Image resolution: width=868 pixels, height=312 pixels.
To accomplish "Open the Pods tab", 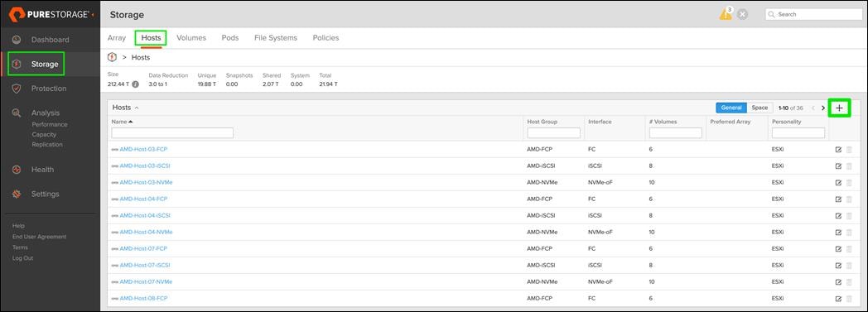I will 230,38.
